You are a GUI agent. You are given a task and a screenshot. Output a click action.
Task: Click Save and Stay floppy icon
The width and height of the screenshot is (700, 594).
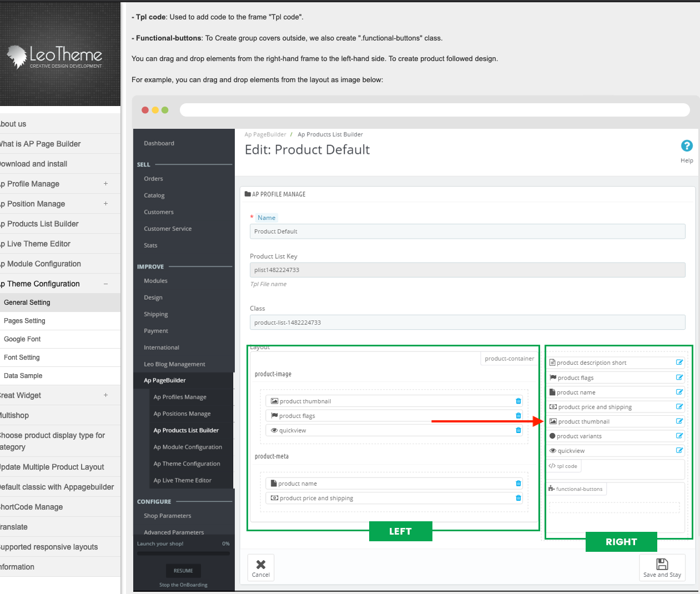662,564
